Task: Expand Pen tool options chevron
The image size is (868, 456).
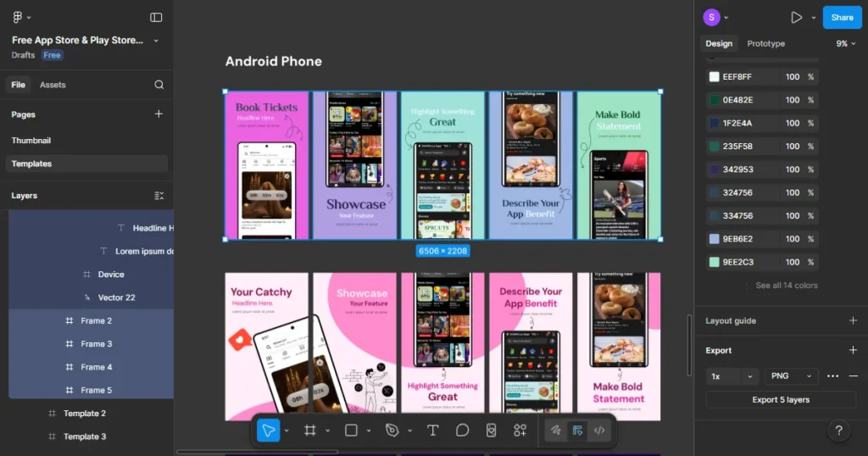Action: click(409, 431)
